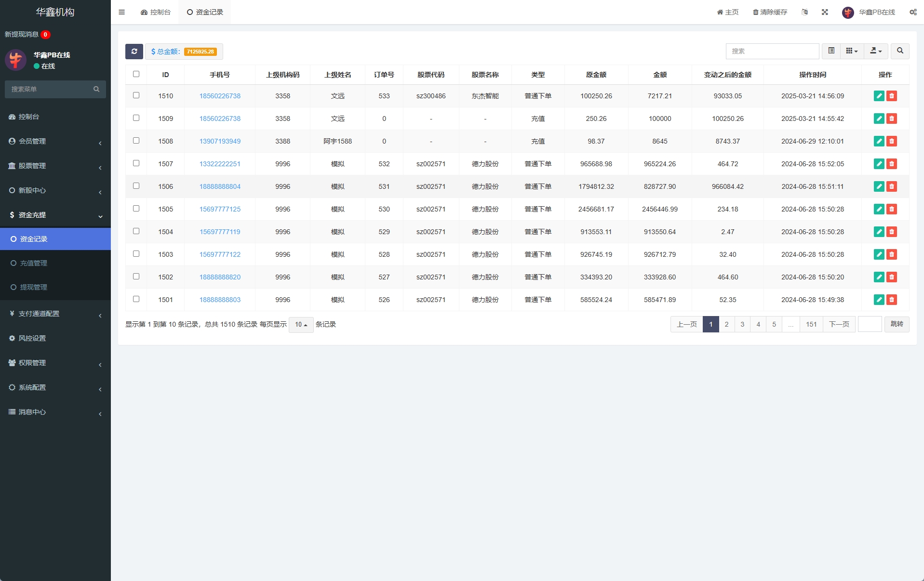Delete record 1507 with red trash icon

coord(892,164)
